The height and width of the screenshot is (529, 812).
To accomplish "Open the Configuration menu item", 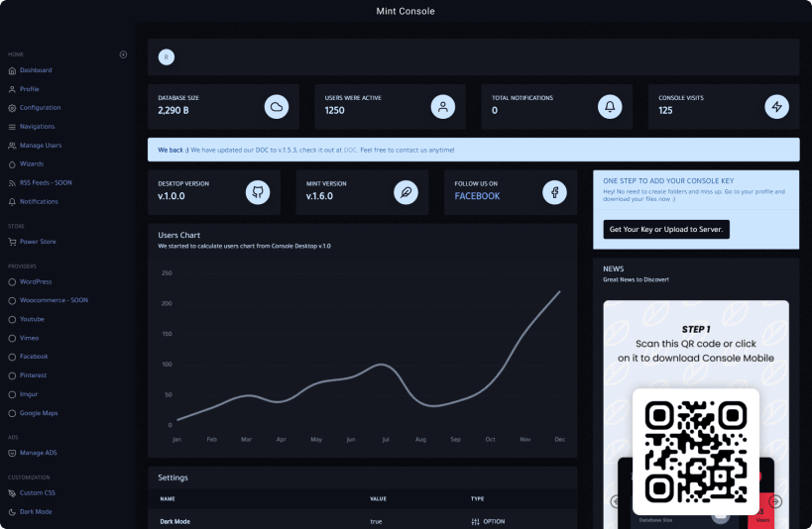I will (41, 108).
